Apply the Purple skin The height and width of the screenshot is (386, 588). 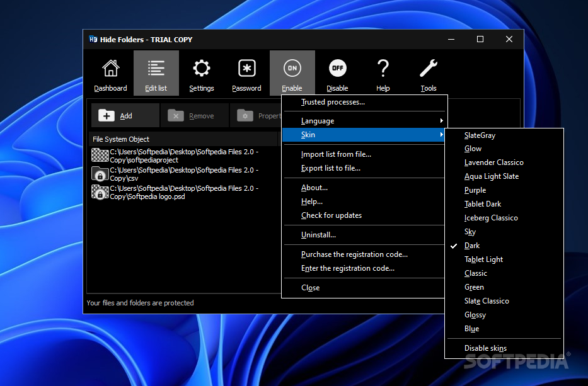point(504,190)
